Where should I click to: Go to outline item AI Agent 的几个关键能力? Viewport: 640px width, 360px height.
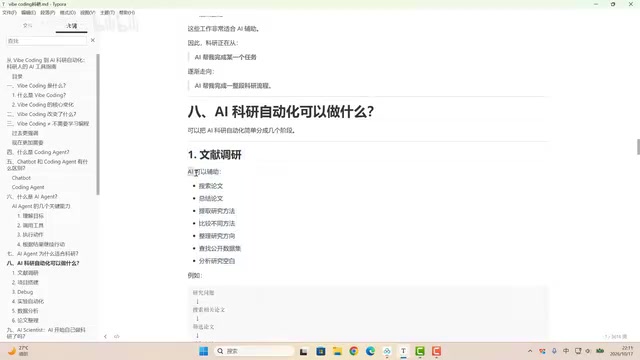pyautogui.click(x=41, y=206)
